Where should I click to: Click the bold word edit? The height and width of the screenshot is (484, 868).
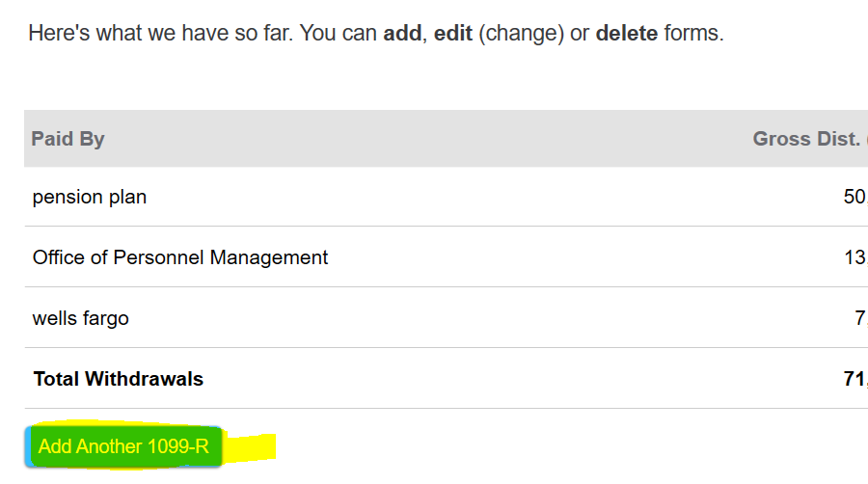point(453,33)
